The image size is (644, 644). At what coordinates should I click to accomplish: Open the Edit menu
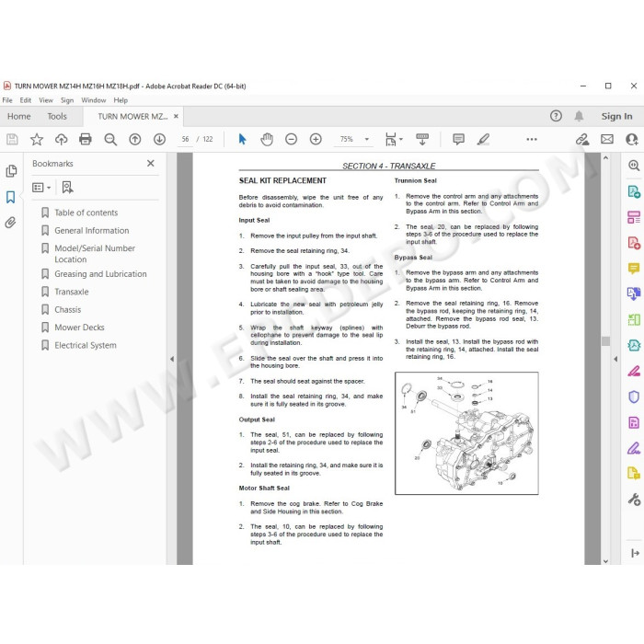click(26, 100)
